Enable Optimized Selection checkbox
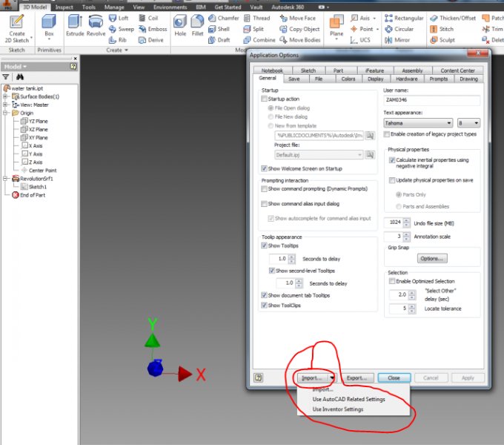The height and width of the screenshot is (445, 504). (392, 281)
